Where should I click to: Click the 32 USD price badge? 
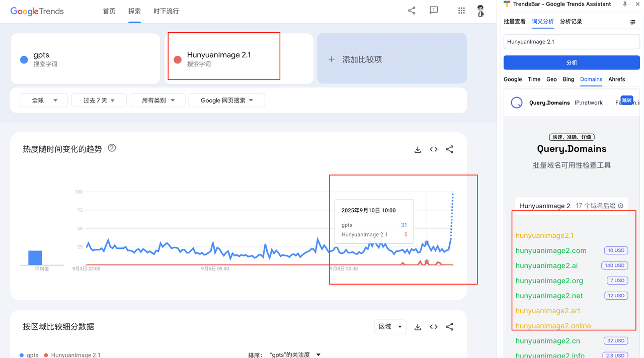click(616, 341)
